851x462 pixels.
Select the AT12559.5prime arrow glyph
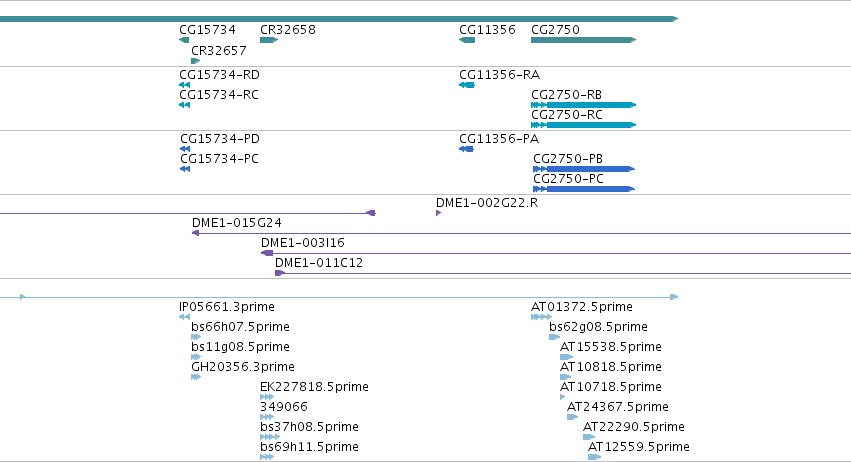594,457
